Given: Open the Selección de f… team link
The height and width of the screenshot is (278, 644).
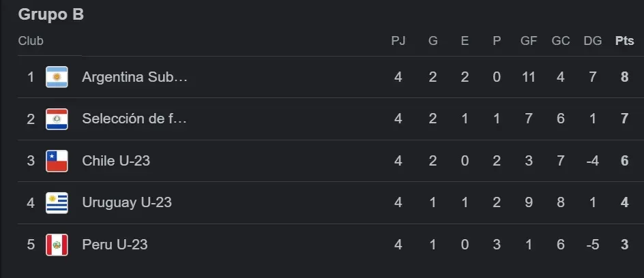Looking at the screenshot, I should (134, 119).
